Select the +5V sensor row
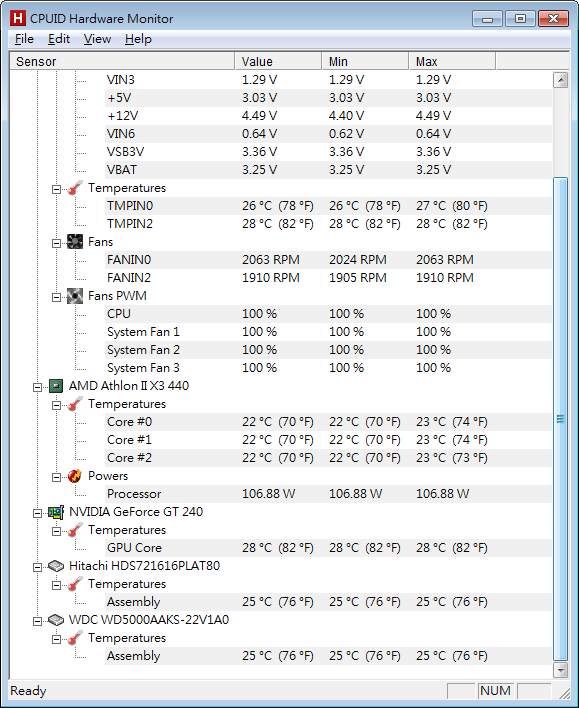 (328, 98)
